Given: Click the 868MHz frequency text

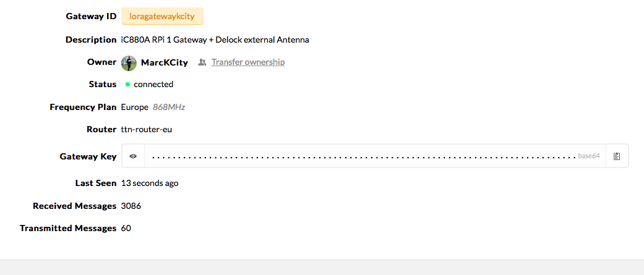Looking at the screenshot, I should (169, 107).
